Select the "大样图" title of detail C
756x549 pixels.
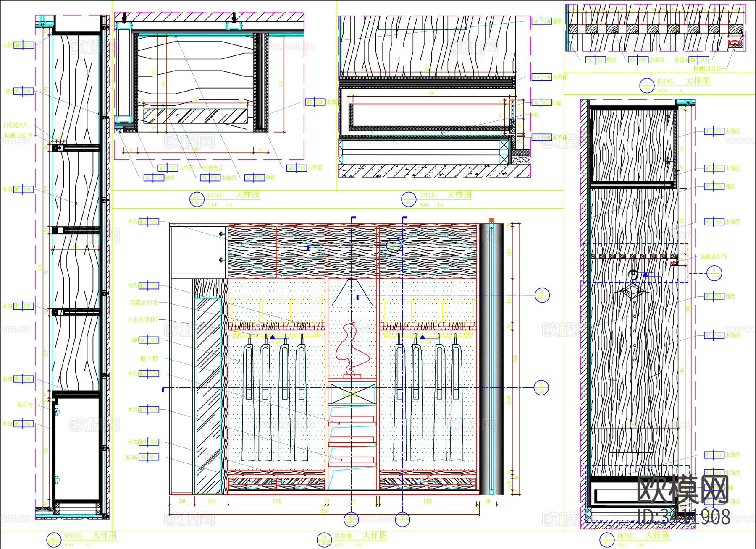(x=459, y=194)
